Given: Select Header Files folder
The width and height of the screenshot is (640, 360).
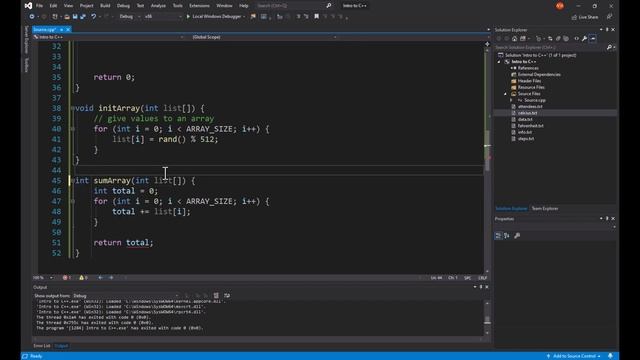Looking at the screenshot, I should tap(529, 81).
